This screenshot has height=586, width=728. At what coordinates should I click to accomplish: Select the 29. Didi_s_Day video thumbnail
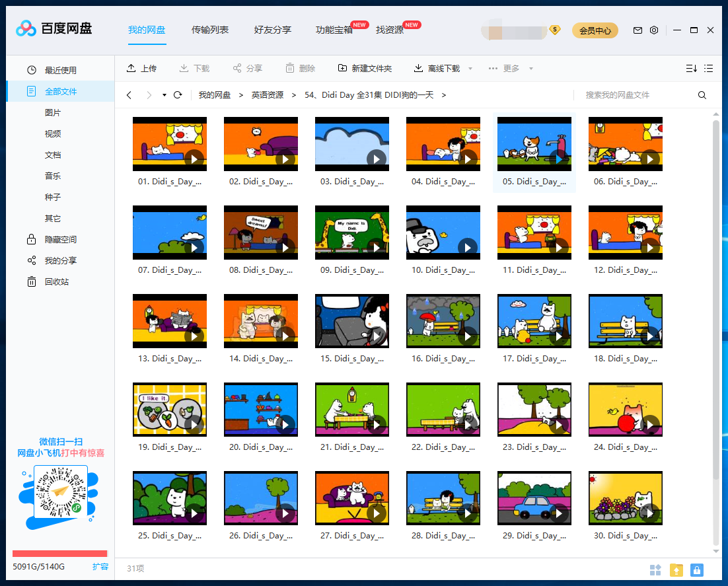coord(534,498)
